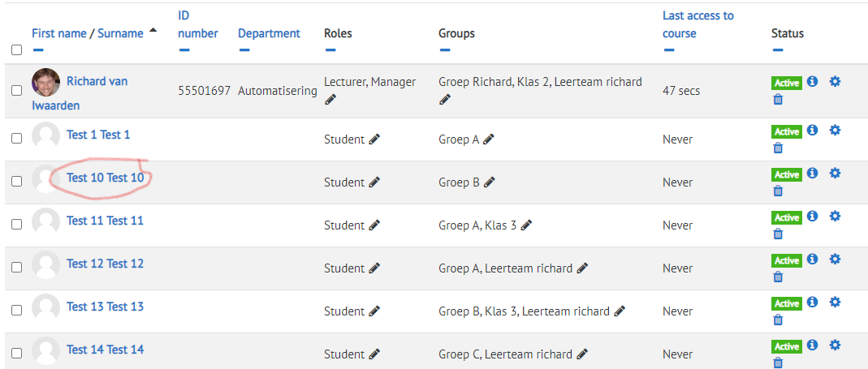Open enrolment info icon for Test 1
Viewport: 868px width, 369px height.
[813, 130]
